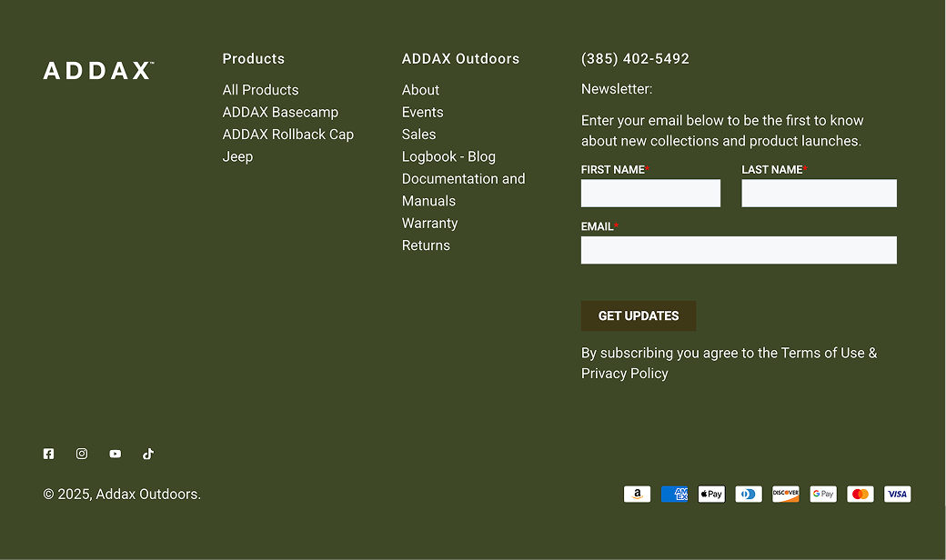Screen dimensions: 946x560
Task: Open the All Products link
Action: click(x=261, y=90)
